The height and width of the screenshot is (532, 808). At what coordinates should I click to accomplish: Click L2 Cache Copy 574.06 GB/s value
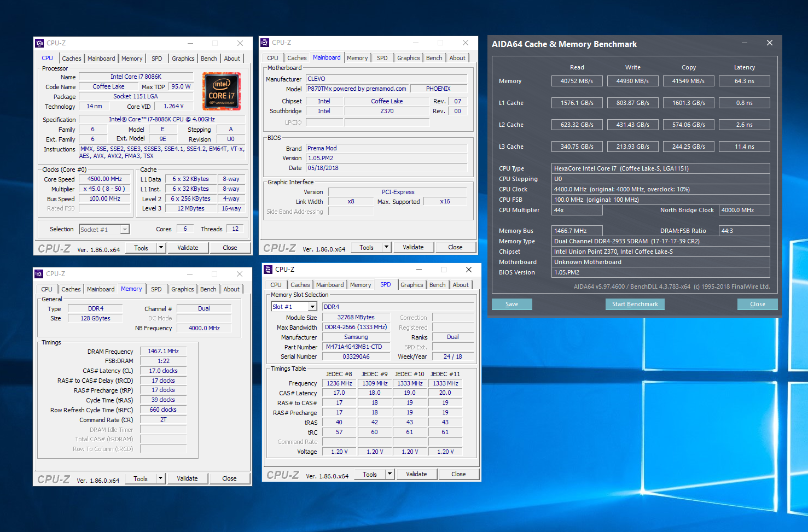point(688,125)
